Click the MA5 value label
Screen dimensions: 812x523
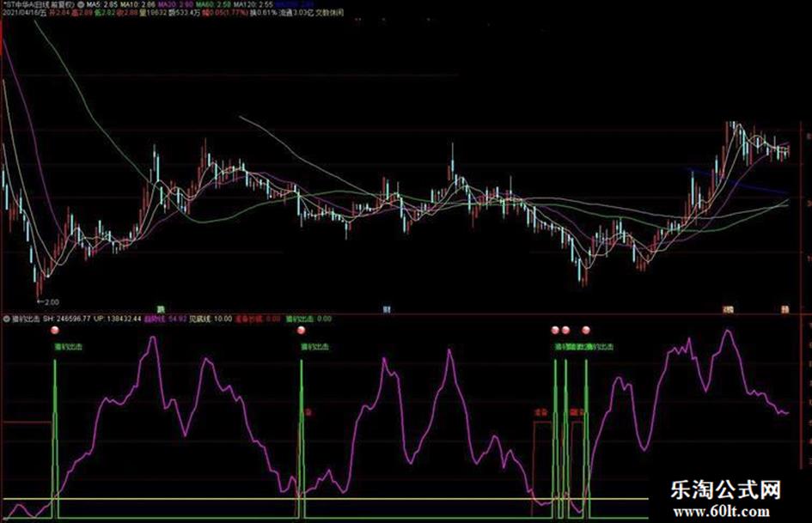(102, 4)
